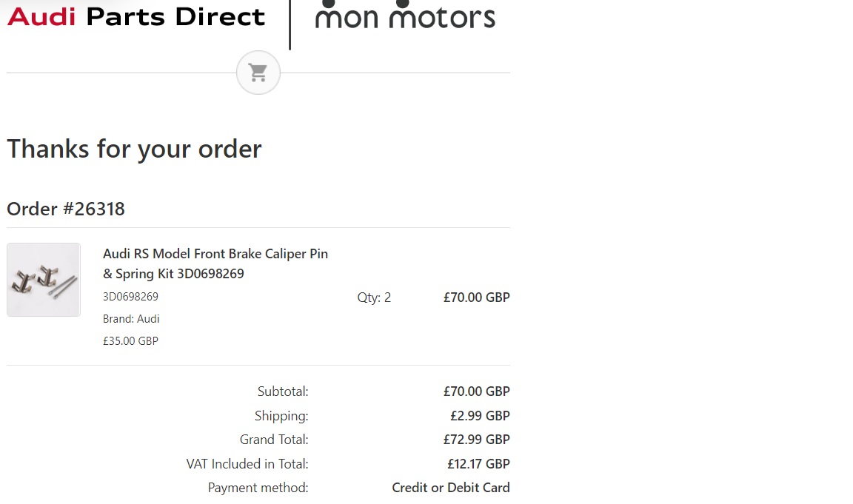Click the £2.99 GBP shipping cost
The width and height of the screenshot is (853, 504).
tap(480, 416)
